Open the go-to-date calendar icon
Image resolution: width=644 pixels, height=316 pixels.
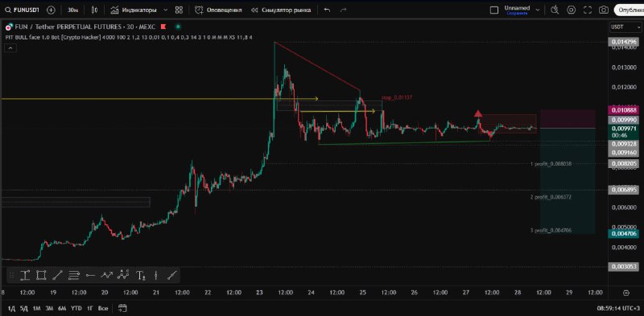122,308
